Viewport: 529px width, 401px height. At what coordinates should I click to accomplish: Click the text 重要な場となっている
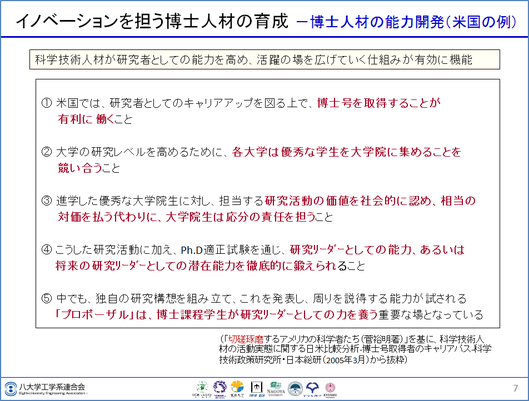coord(430,315)
